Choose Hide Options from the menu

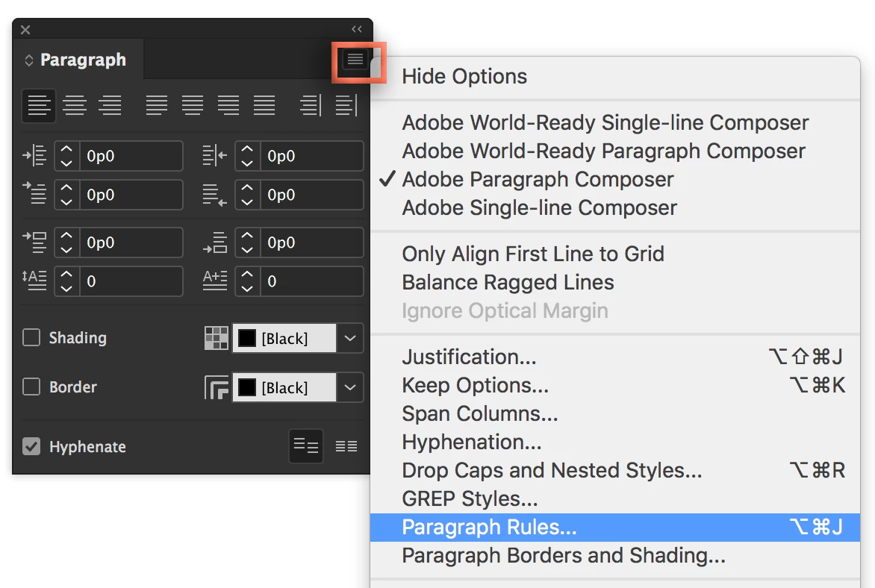[x=615, y=76]
